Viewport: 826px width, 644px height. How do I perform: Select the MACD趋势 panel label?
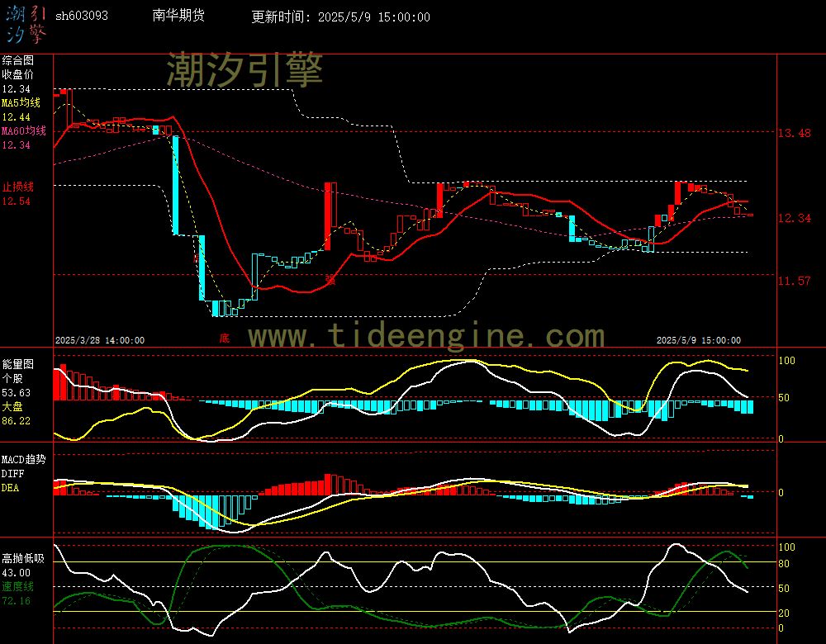(24, 460)
